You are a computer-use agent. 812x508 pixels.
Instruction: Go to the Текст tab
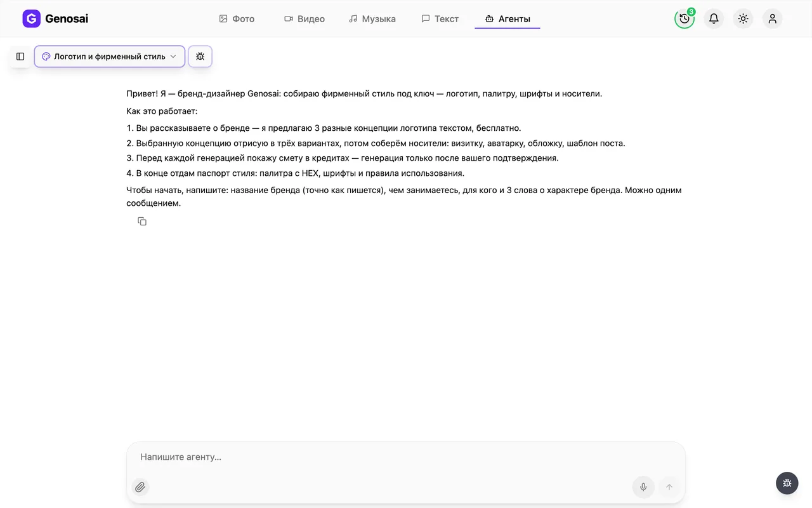pos(440,19)
